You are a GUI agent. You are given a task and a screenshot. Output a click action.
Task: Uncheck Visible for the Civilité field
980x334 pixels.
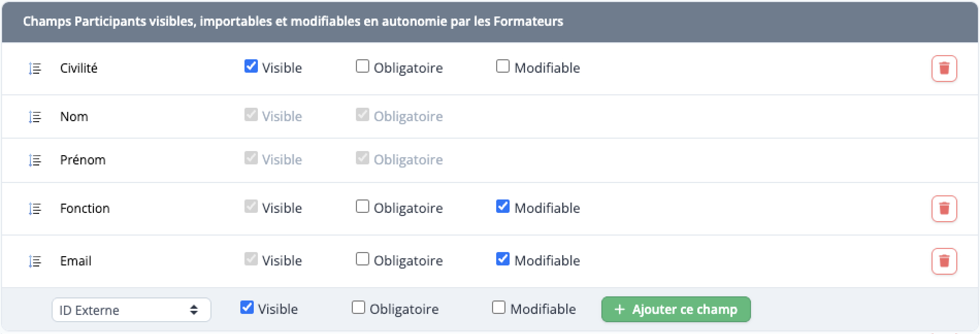click(x=251, y=66)
